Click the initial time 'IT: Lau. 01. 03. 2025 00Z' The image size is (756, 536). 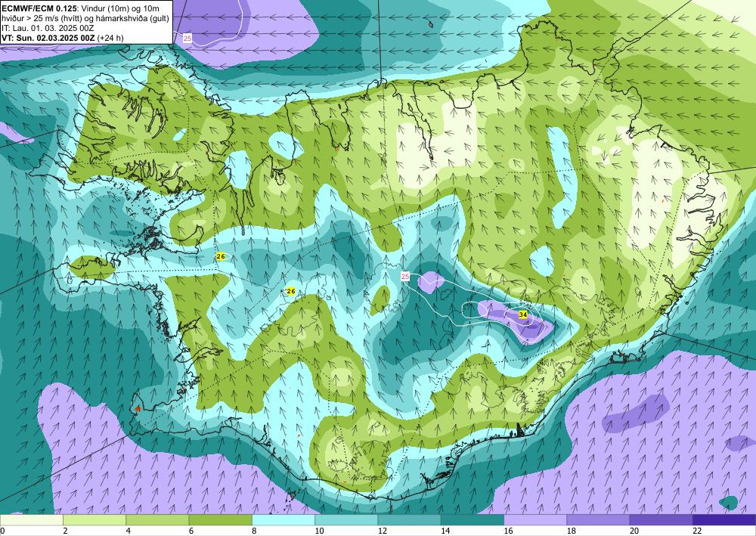click(48, 28)
